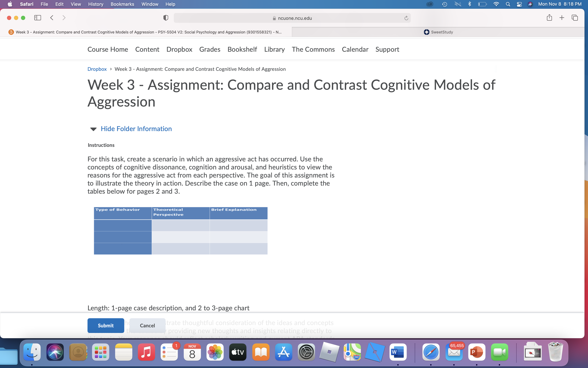View the Grades page
The image size is (588, 368).
click(x=210, y=49)
